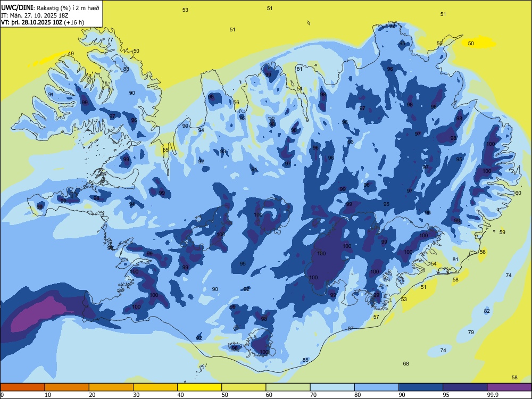Click the map humidity value '87'

tap(351, 328)
